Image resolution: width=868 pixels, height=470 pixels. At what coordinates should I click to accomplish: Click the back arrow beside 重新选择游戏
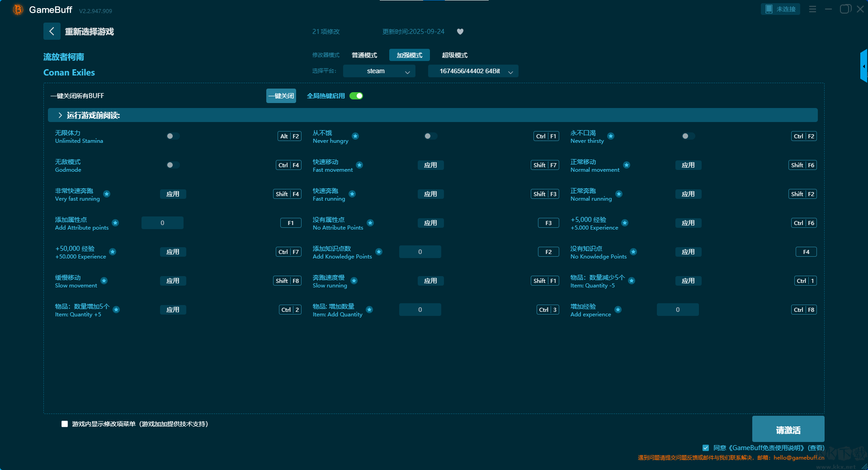52,31
